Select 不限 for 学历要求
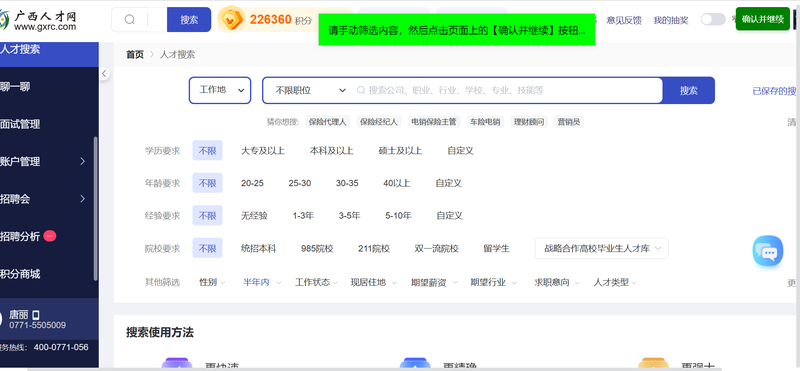 pos(208,151)
